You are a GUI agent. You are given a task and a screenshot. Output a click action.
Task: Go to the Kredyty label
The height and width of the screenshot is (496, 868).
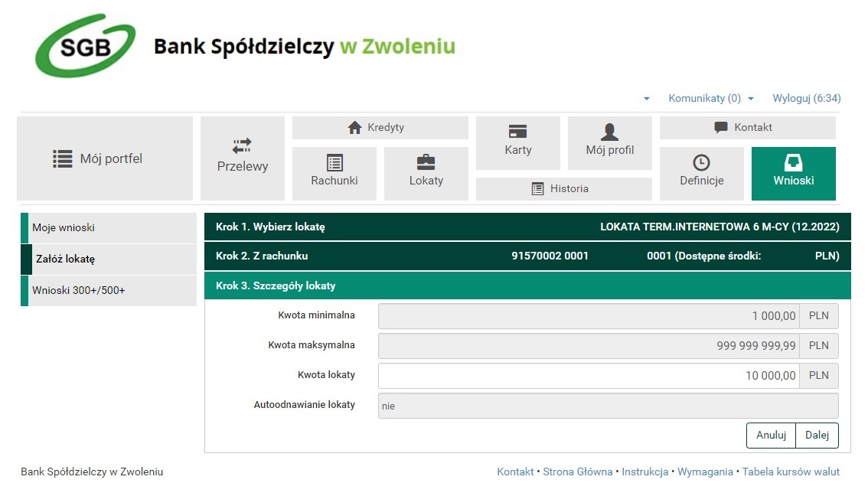tap(386, 127)
